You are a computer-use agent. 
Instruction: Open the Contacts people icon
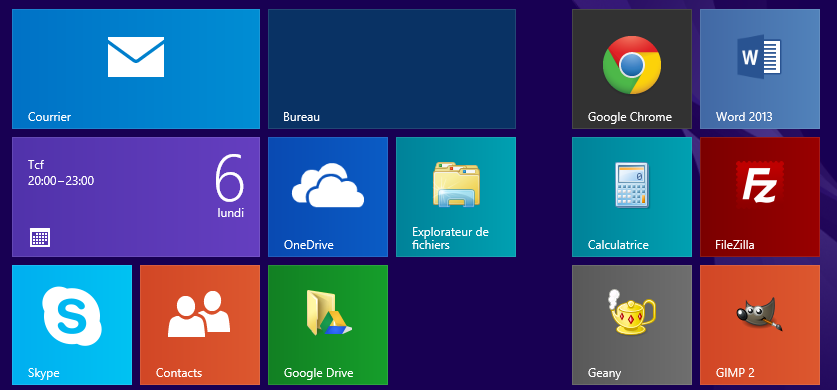coord(199,314)
